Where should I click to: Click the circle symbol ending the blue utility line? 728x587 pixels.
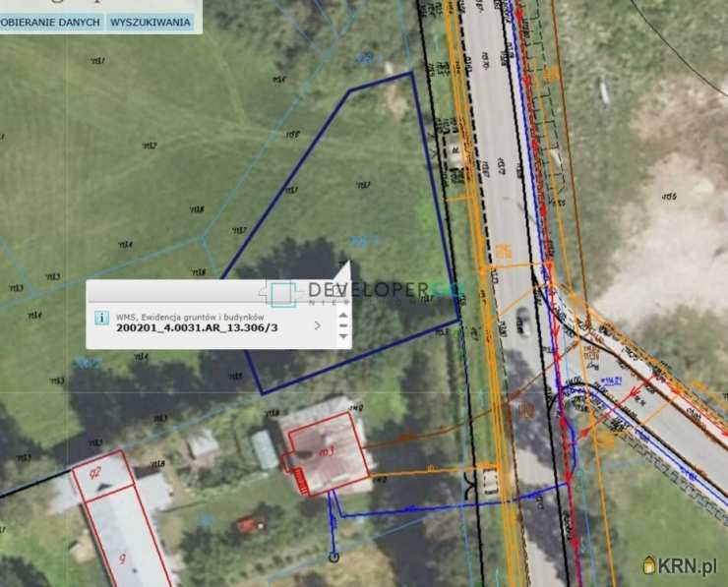[x=334, y=557]
